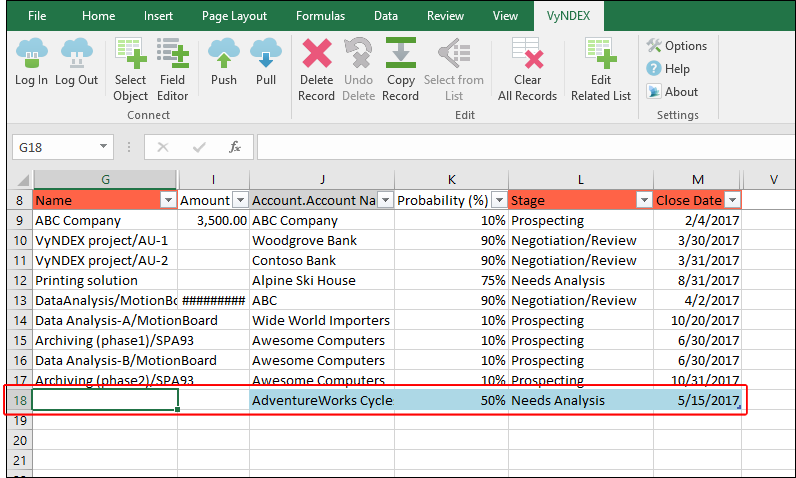Click the formula bar confirm checkmark

point(199,147)
